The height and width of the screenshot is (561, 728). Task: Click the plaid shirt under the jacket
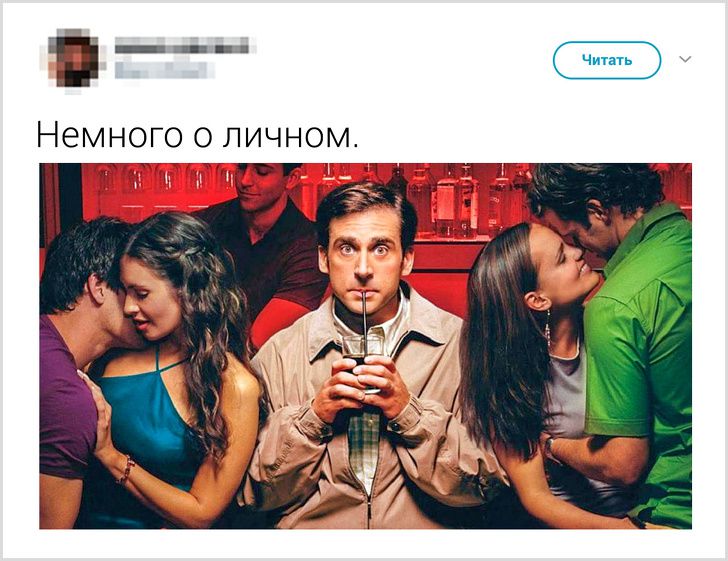tap(364, 446)
